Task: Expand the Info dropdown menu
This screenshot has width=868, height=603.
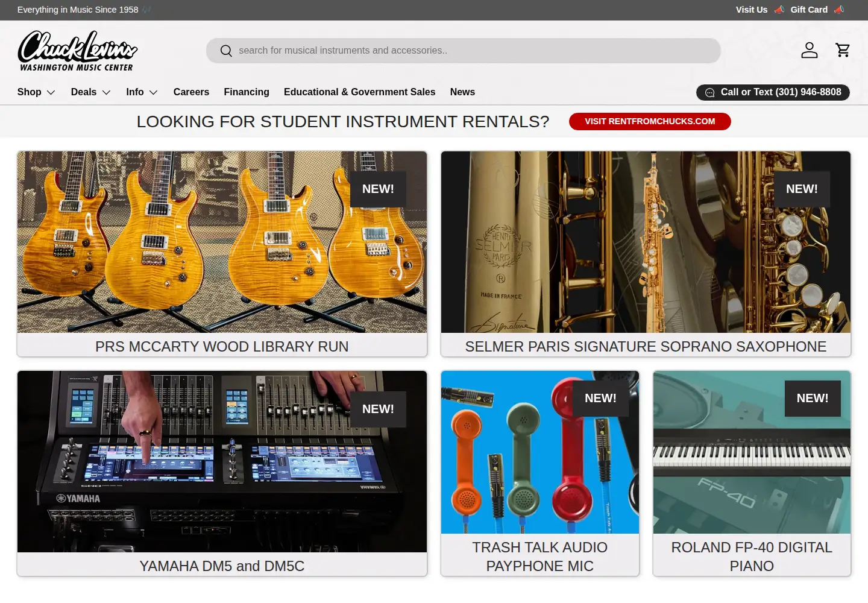Action: tap(142, 92)
